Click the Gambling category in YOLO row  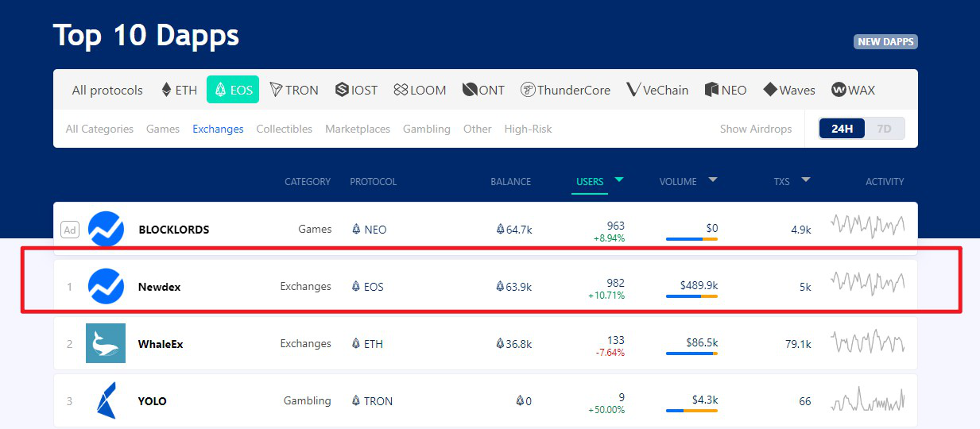click(307, 401)
